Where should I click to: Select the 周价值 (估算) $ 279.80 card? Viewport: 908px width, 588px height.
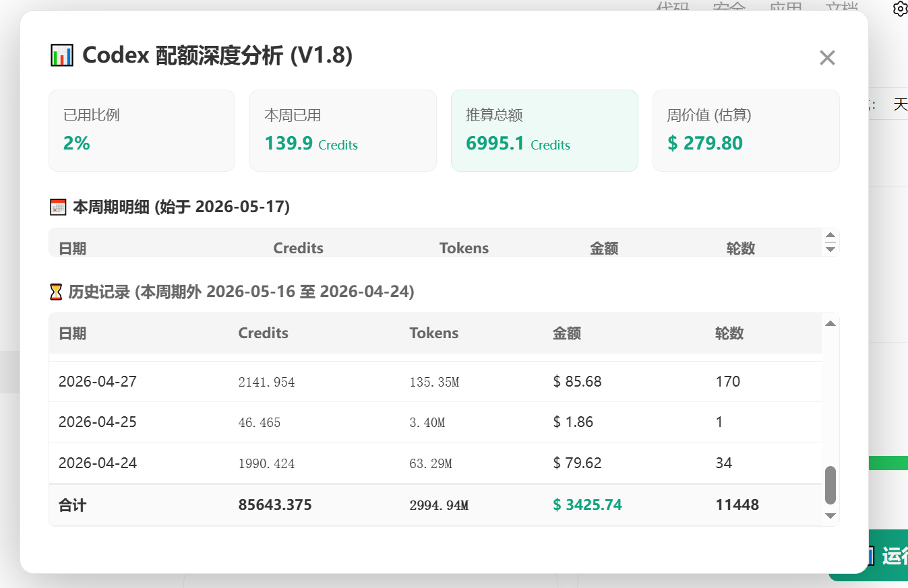tap(746, 131)
